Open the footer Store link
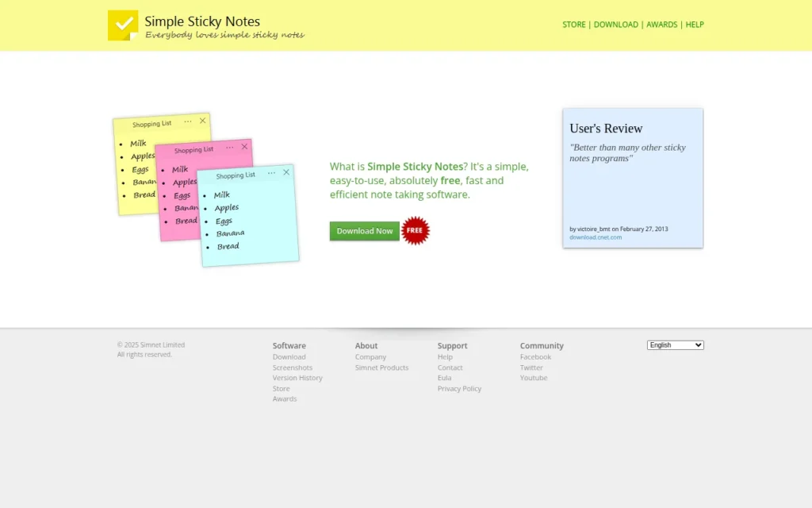 [x=282, y=389]
